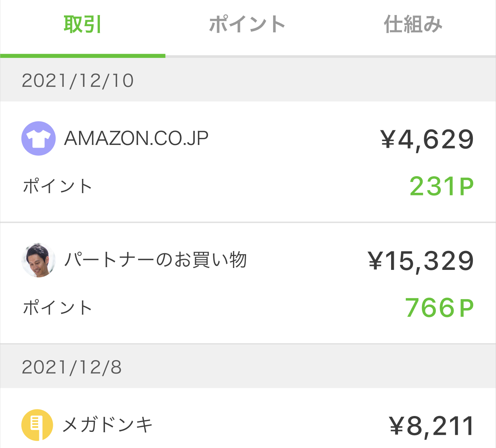The height and width of the screenshot is (448, 496).
Task: Tap the 231P points value
Action: [x=441, y=187]
